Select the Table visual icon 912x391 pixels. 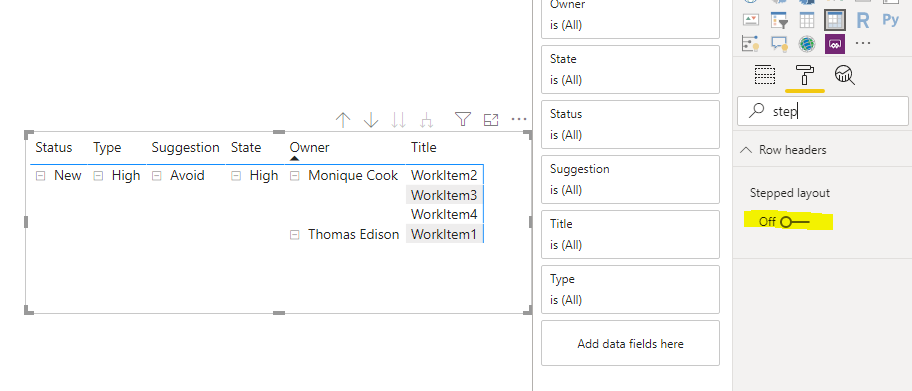coord(807,20)
